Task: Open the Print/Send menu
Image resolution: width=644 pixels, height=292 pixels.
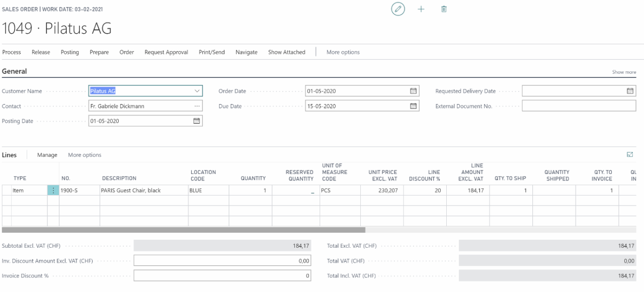Action: tap(211, 52)
